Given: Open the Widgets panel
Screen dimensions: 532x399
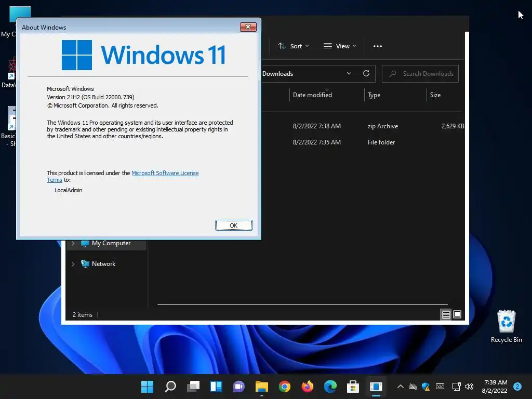Looking at the screenshot, I should 216,387.
